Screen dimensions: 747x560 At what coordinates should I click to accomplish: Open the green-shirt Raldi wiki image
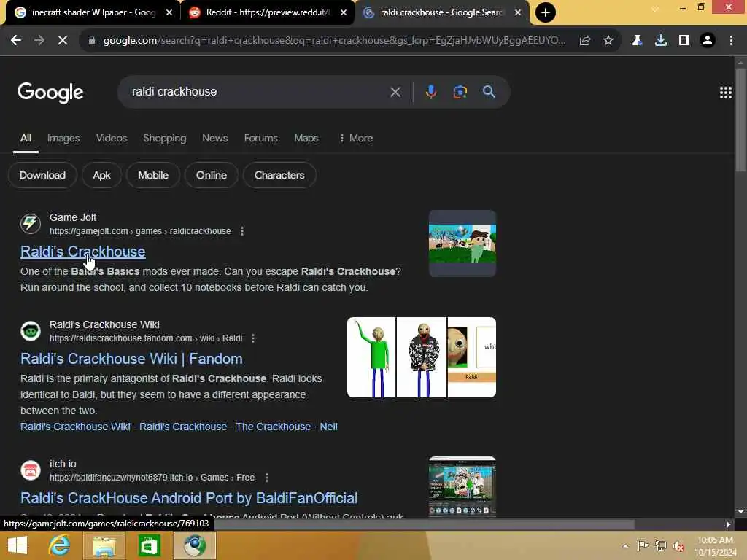click(x=371, y=357)
